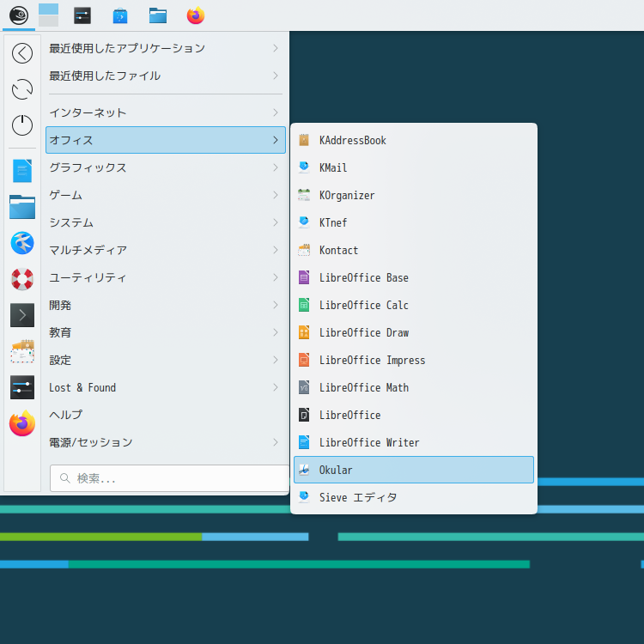Expand 最近使用したファイル submenu arrow
The height and width of the screenshot is (644, 644).
pyautogui.click(x=276, y=76)
